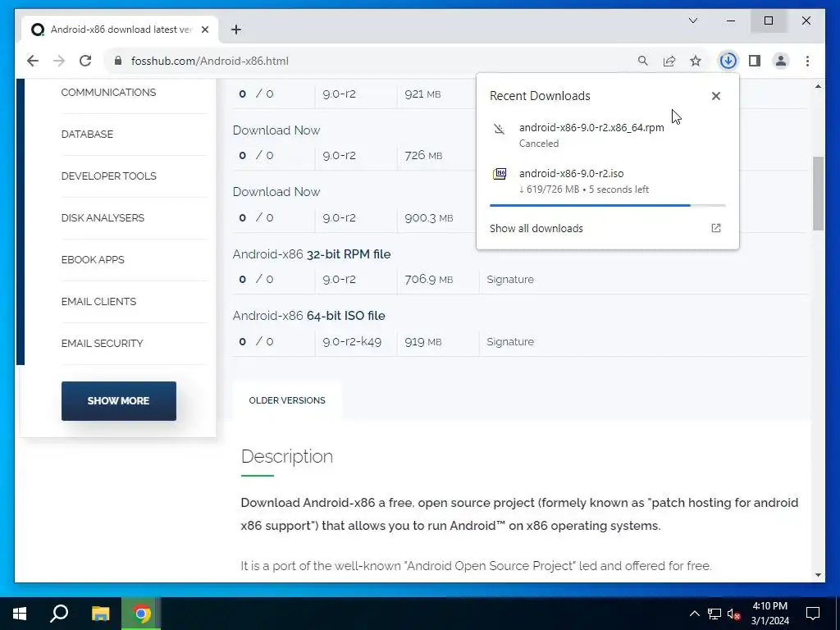Open the Windows Start menu
Viewport: 840px width, 630px height.
20,614
